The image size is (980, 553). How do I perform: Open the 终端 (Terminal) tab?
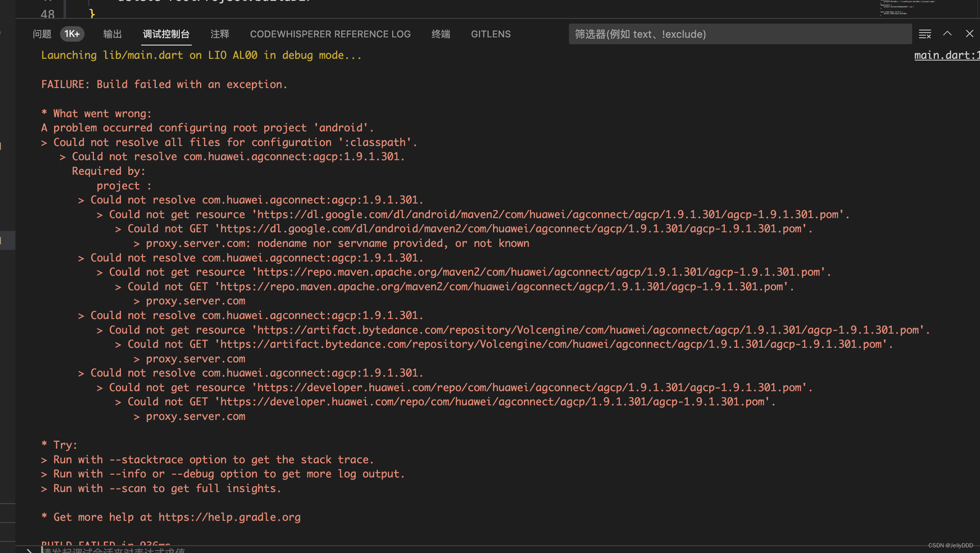point(441,34)
